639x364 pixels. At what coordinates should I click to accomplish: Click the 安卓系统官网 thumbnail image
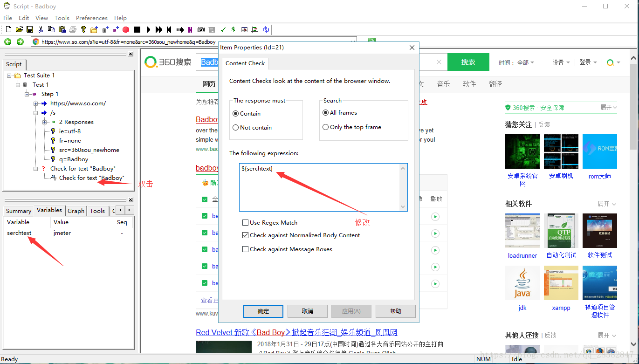pyautogui.click(x=522, y=151)
